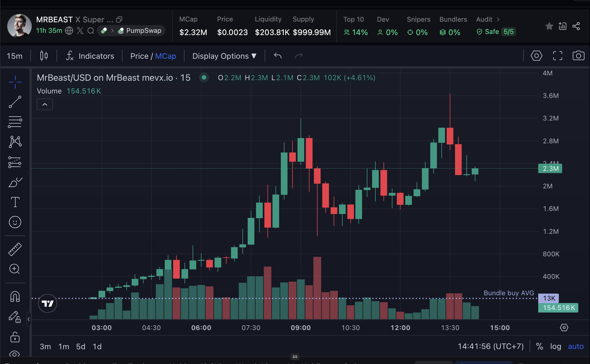
Task: Click the Safe 5/5 audit badge
Action: pos(496,32)
